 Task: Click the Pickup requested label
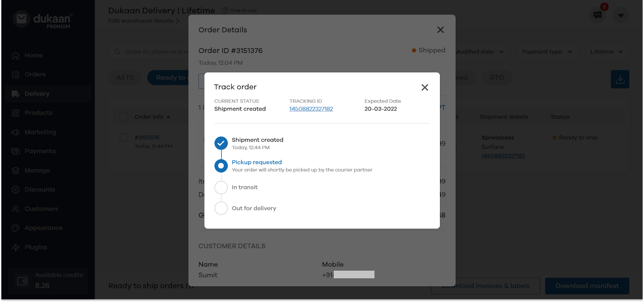pyautogui.click(x=257, y=162)
